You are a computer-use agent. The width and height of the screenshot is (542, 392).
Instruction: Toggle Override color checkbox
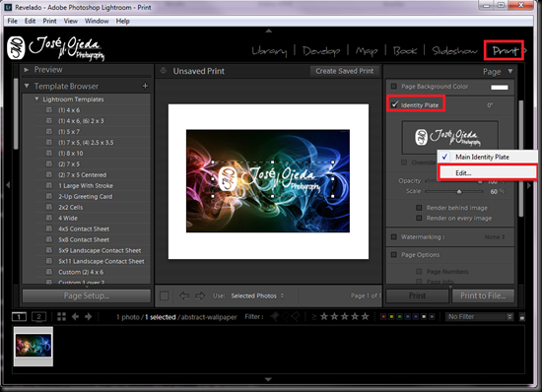pos(404,163)
